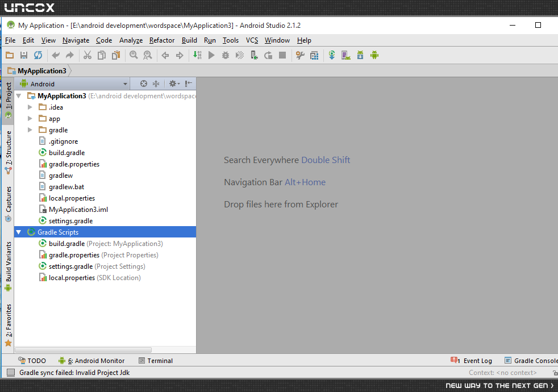Click the Open folder toolbar icon
The width and height of the screenshot is (558, 392).
[x=10, y=55]
